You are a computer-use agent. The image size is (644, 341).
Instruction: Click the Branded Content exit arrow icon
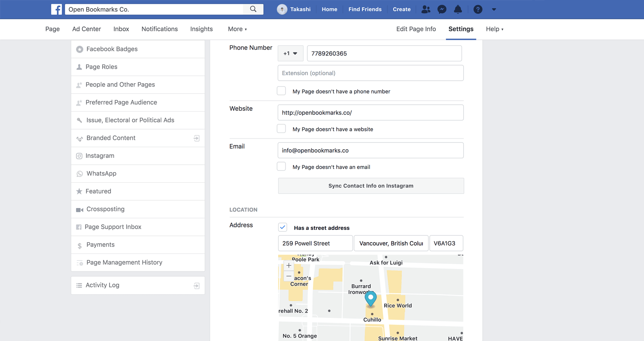[197, 138]
